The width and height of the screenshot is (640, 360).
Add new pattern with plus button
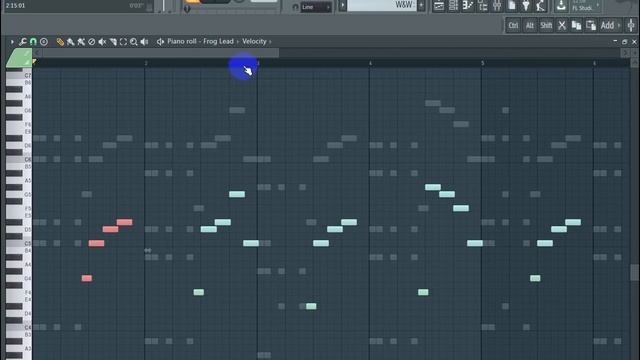coord(421,6)
